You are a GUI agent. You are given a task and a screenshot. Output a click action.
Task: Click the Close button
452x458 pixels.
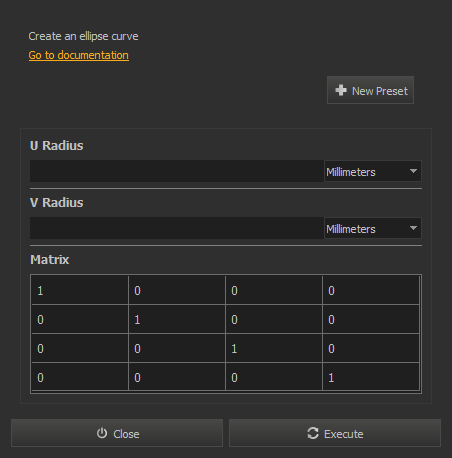(117, 433)
